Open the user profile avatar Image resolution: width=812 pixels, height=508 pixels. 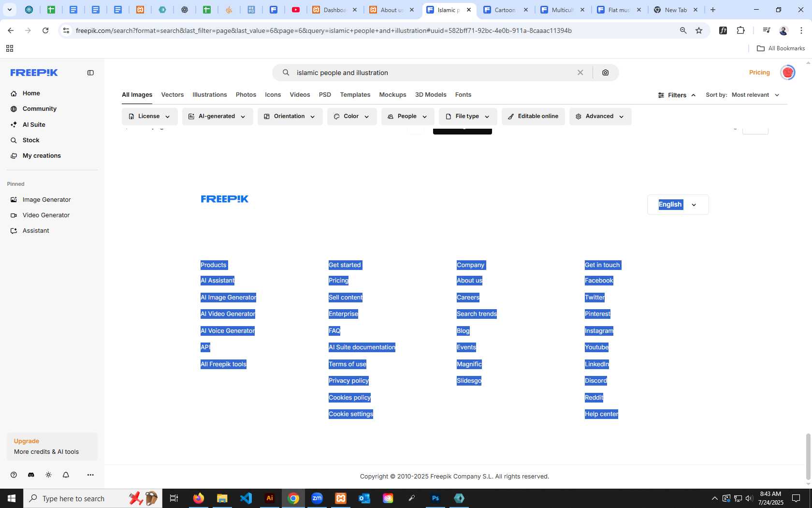788,73
